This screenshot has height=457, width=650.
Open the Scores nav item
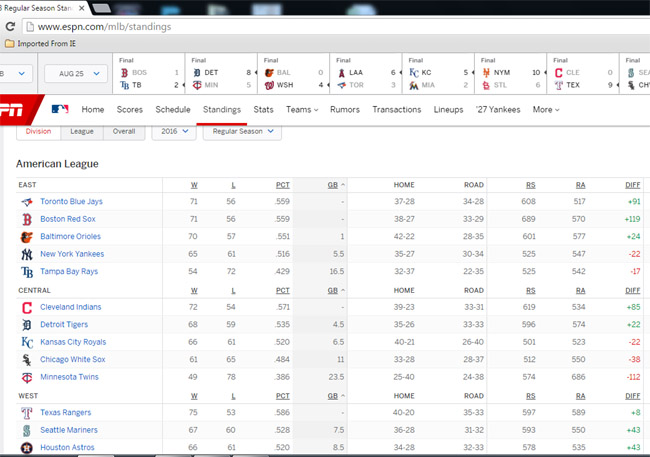(x=130, y=109)
